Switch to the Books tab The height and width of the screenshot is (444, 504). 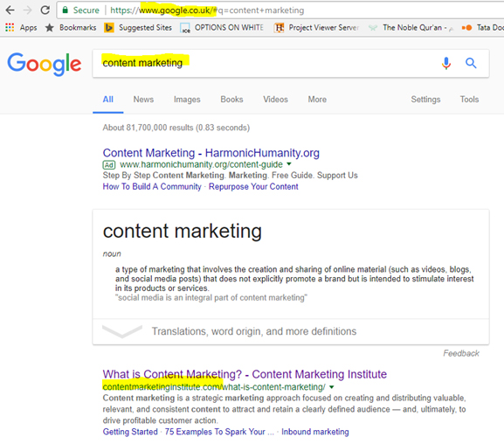pos(231,100)
